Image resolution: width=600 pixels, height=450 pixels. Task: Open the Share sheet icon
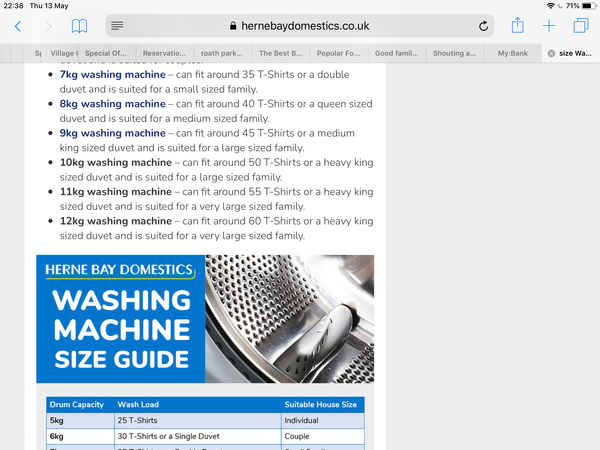point(517,26)
